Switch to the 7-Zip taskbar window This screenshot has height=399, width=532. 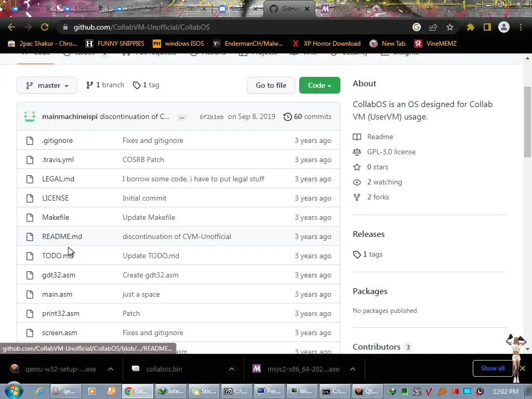point(236,391)
